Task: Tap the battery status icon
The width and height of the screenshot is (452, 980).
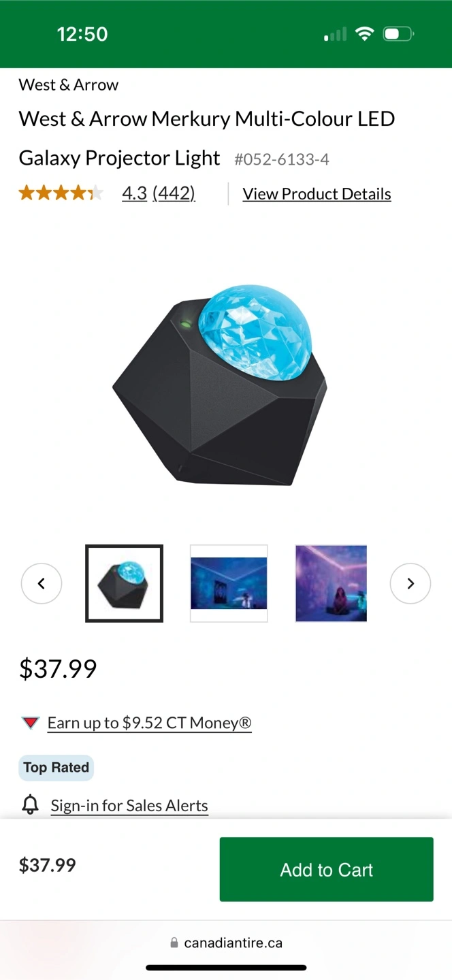Action: tap(398, 34)
